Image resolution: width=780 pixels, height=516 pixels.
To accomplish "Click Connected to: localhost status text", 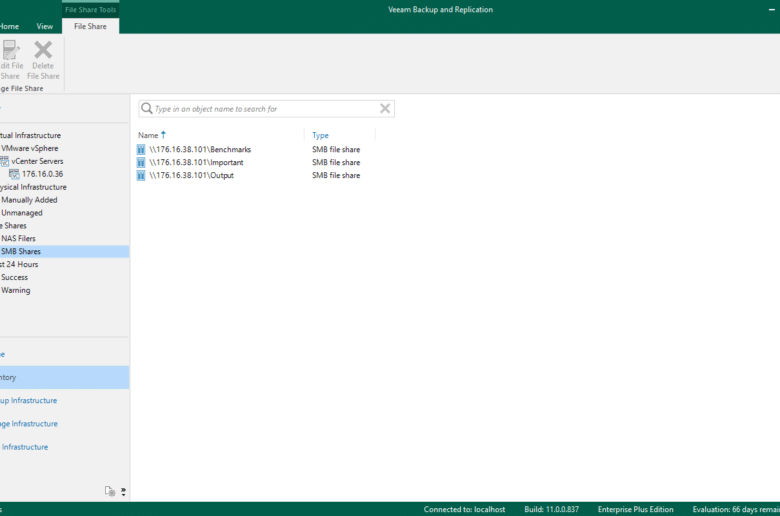I will 464,510.
